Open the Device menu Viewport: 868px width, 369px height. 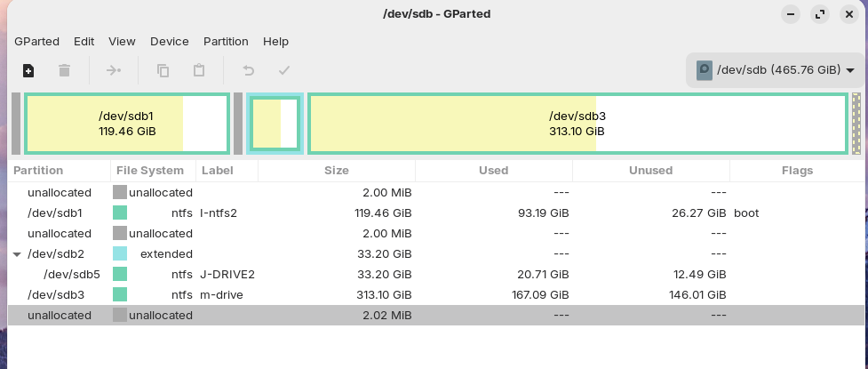169,41
